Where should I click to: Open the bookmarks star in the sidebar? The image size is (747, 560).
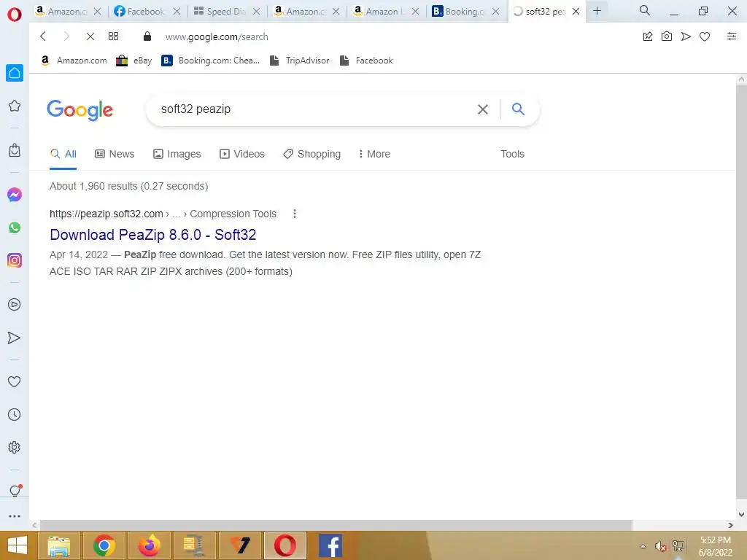[15, 106]
